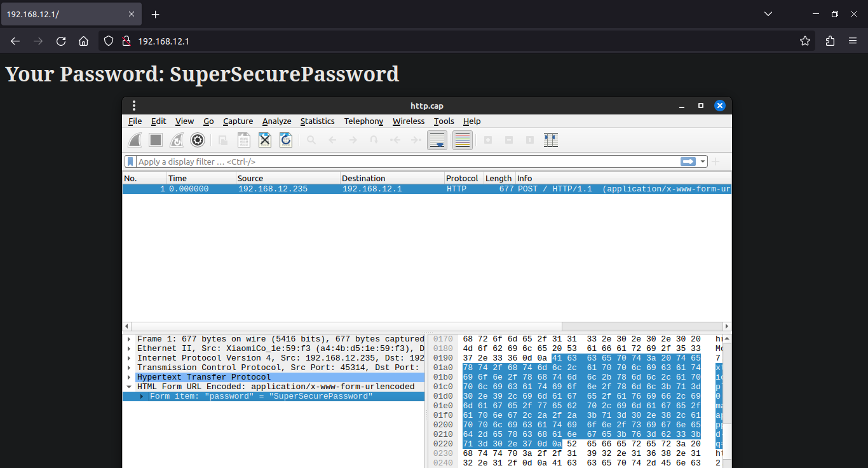Click the resize columns toolbar icon
This screenshot has height=468, width=868.
coord(551,140)
